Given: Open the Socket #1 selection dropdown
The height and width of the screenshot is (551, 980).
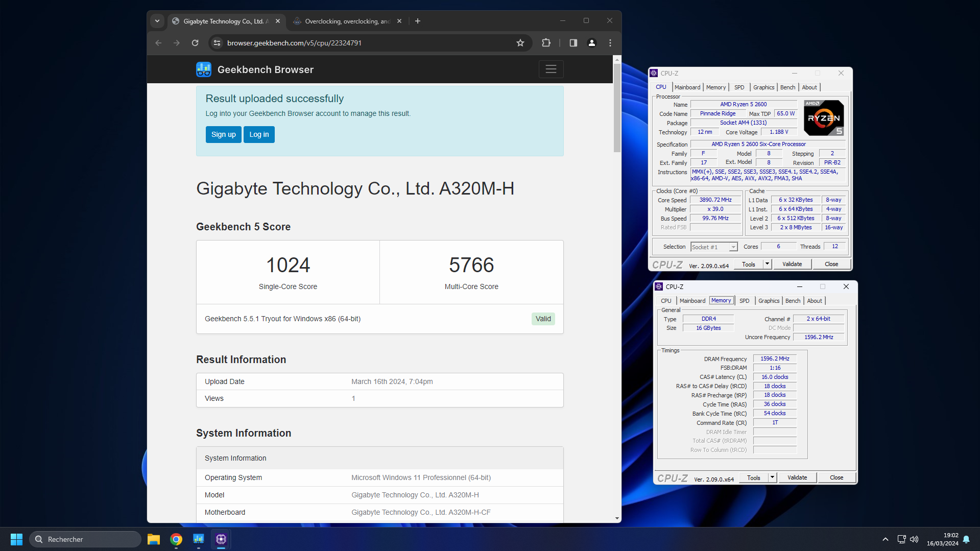Looking at the screenshot, I should [x=714, y=247].
